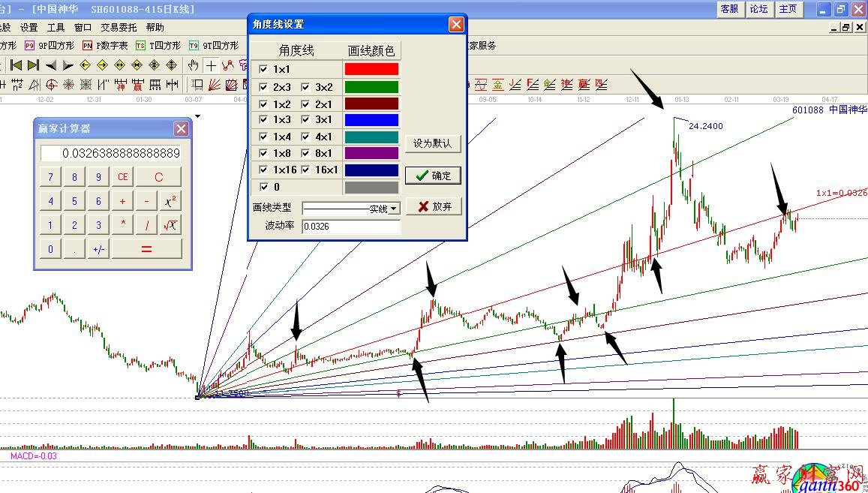The width and height of the screenshot is (868, 493).
Task: Go to 主页 homepage button
Action: click(x=788, y=9)
